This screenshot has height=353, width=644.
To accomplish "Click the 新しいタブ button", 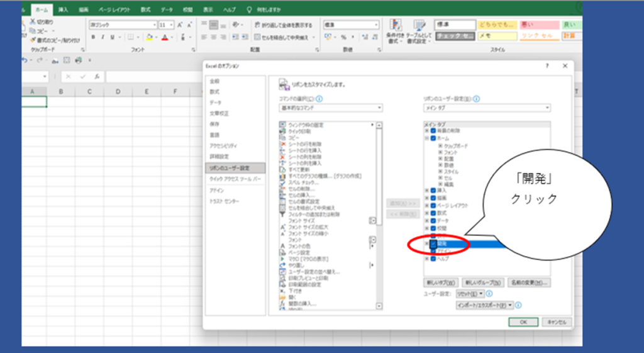I will [x=441, y=283].
